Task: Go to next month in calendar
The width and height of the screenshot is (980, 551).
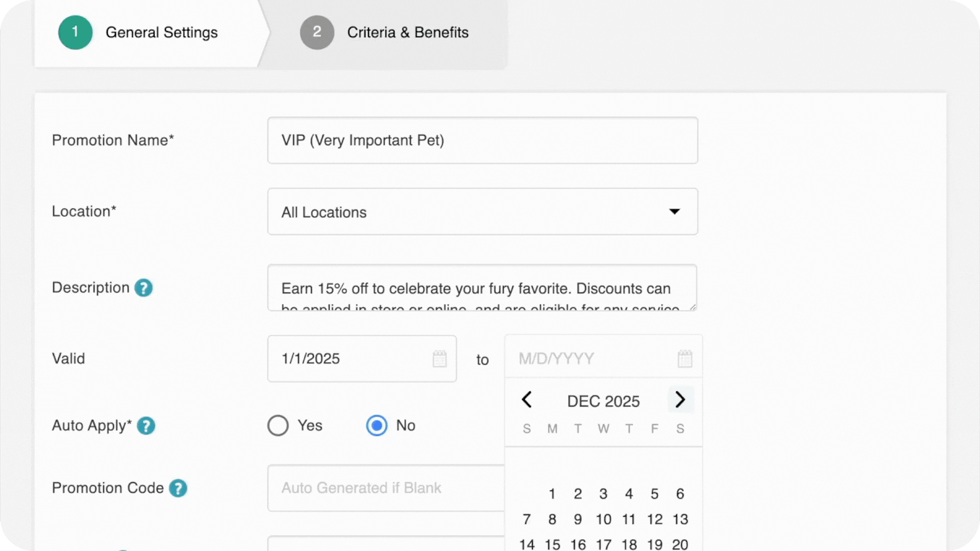Action: pos(680,399)
